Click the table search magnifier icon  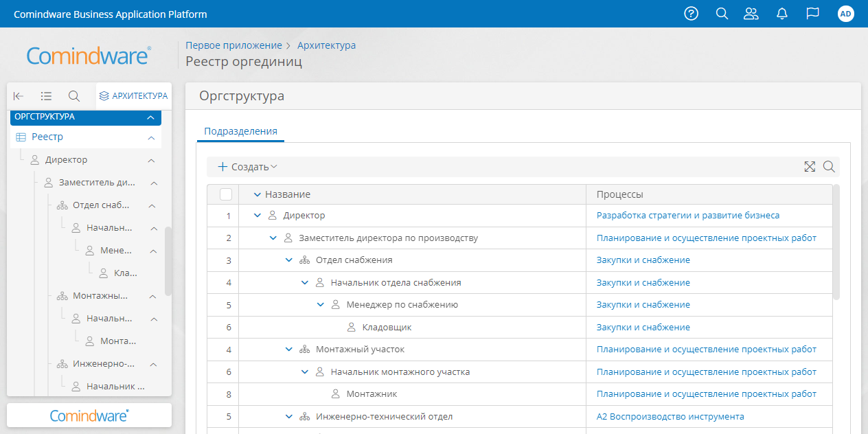click(x=829, y=166)
